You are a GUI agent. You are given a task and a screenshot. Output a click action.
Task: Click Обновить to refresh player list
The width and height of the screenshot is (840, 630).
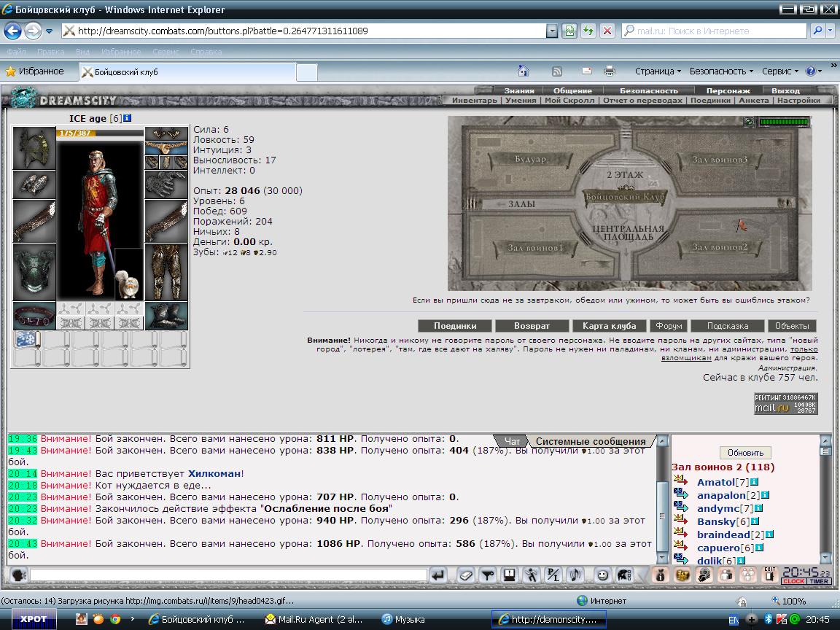coord(745,453)
